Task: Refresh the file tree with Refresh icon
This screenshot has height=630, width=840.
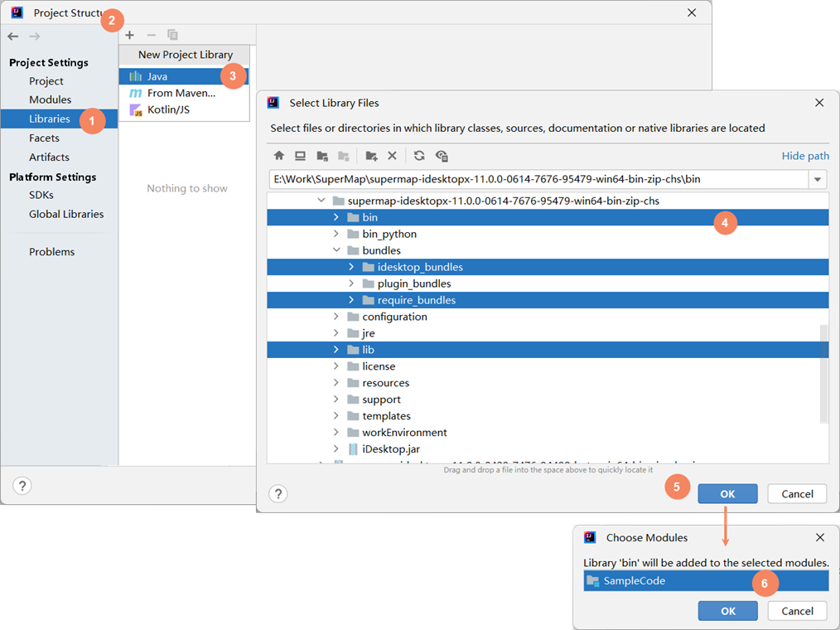Action: coord(419,156)
